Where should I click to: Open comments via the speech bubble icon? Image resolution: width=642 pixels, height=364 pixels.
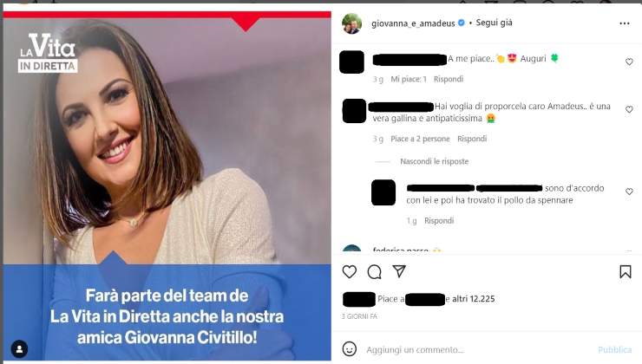374,272
